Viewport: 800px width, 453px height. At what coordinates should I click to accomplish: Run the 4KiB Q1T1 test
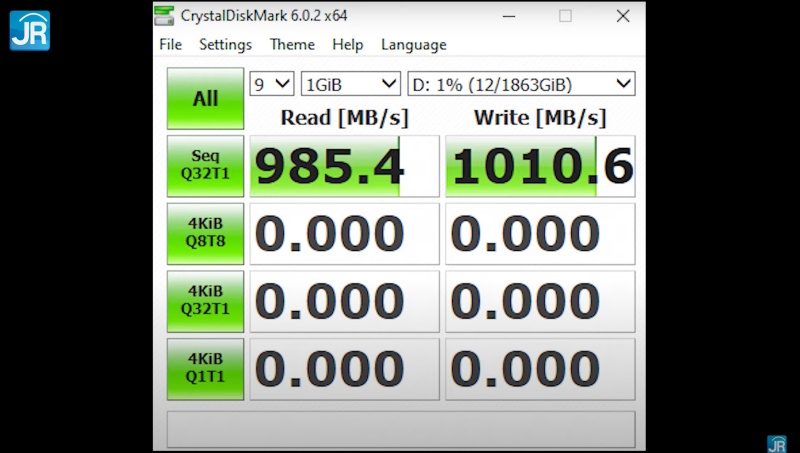point(205,368)
